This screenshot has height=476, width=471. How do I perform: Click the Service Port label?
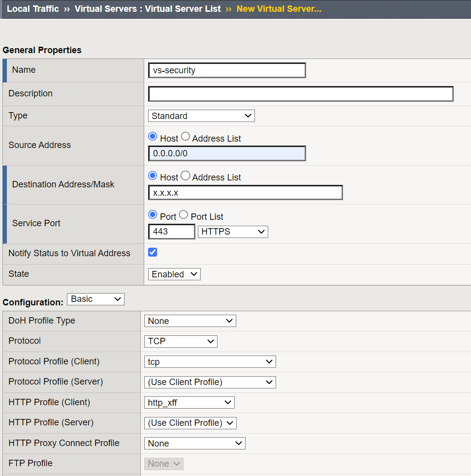pyautogui.click(x=36, y=223)
